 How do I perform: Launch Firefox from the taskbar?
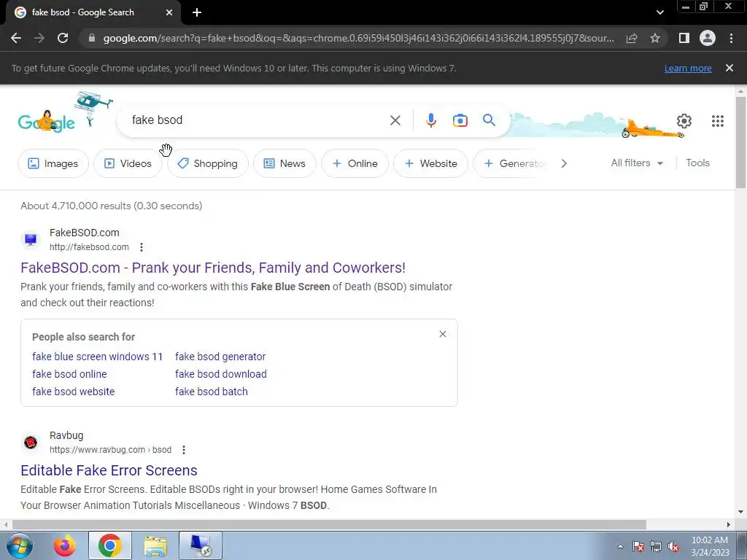pos(64,545)
